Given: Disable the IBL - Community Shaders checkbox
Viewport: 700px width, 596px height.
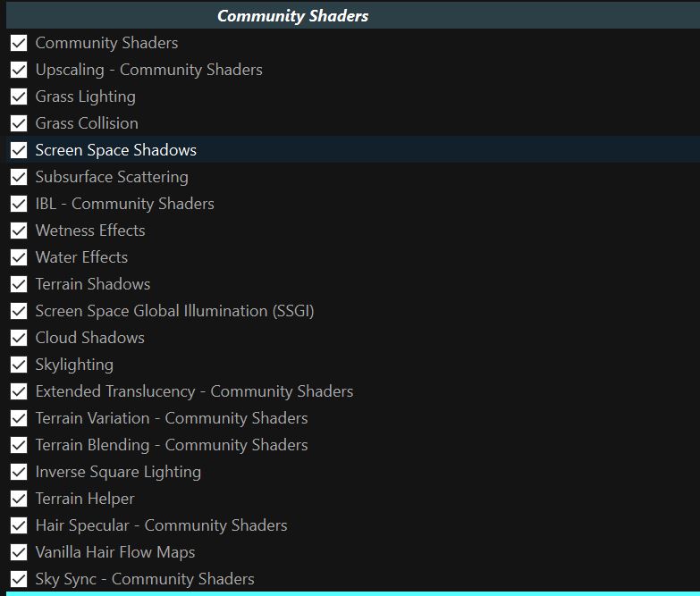Looking at the screenshot, I should coord(19,204).
